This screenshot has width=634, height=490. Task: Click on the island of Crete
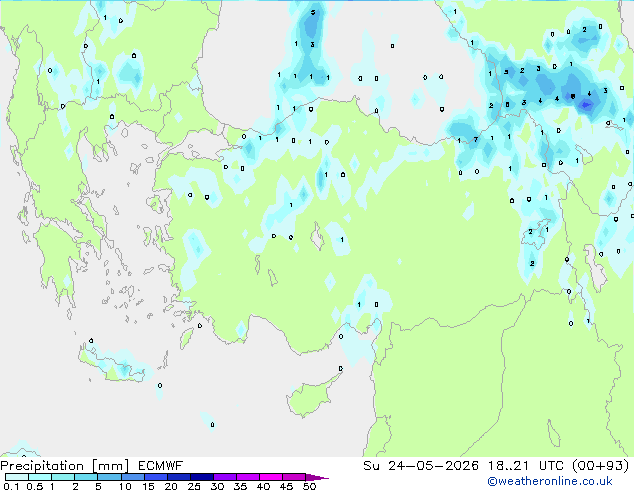[x=111, y=364]
